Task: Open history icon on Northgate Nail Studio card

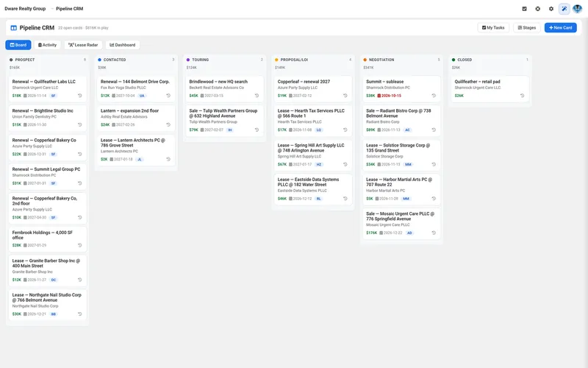Action: (80, 314)
